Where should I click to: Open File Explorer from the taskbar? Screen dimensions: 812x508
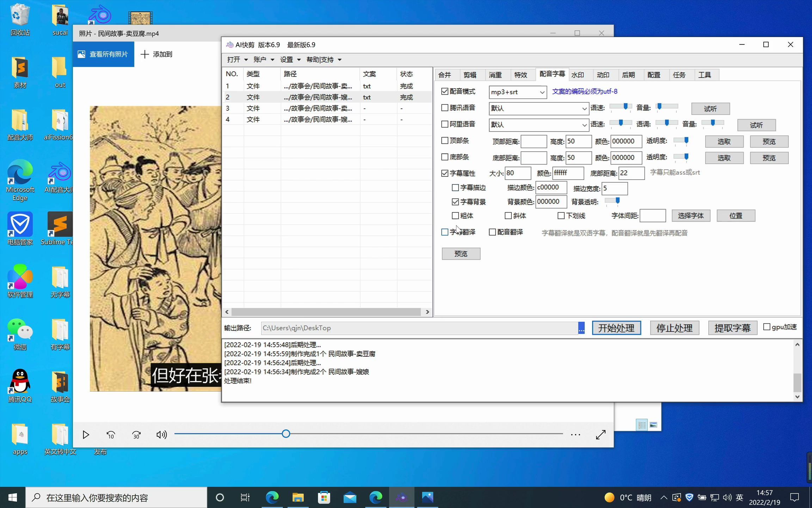point(298,497)
